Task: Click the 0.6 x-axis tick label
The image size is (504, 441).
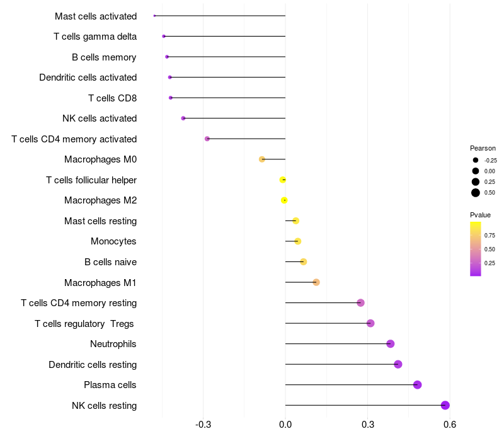Action: tap(450, 425)
